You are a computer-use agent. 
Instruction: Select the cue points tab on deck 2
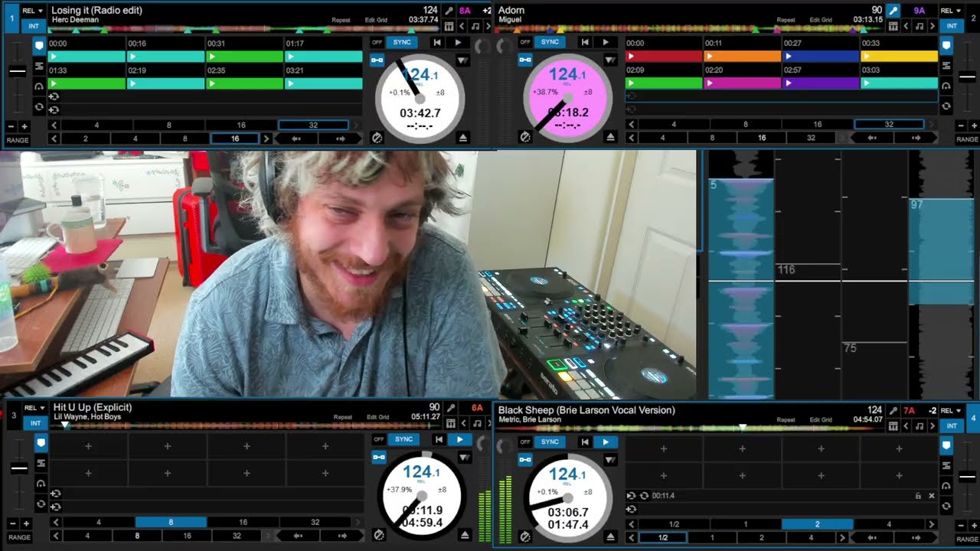(x=946, y=45)
